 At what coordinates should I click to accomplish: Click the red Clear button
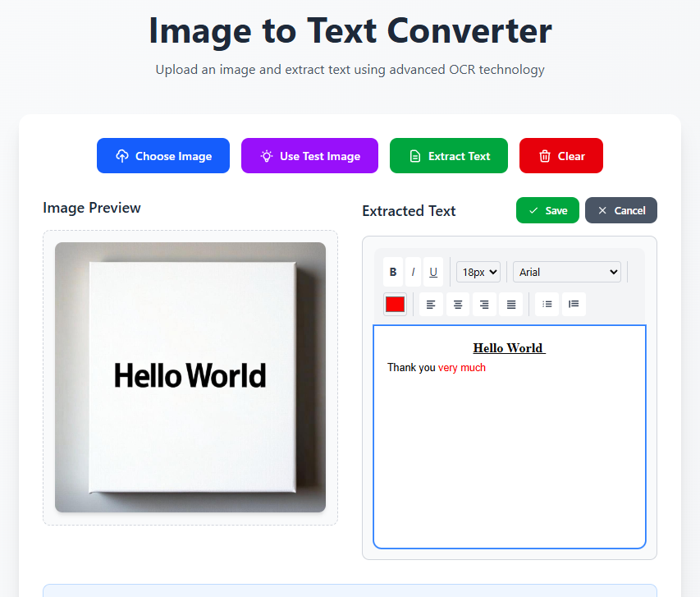[x=561, y=155]
